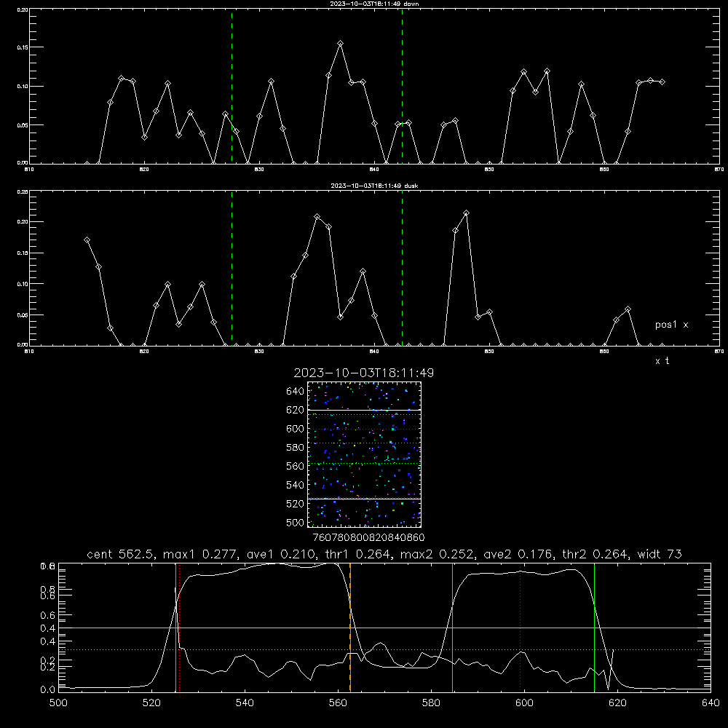Click the bottom plot x-axis label 500
Viewport: 728px width, 728px height.
58,703
